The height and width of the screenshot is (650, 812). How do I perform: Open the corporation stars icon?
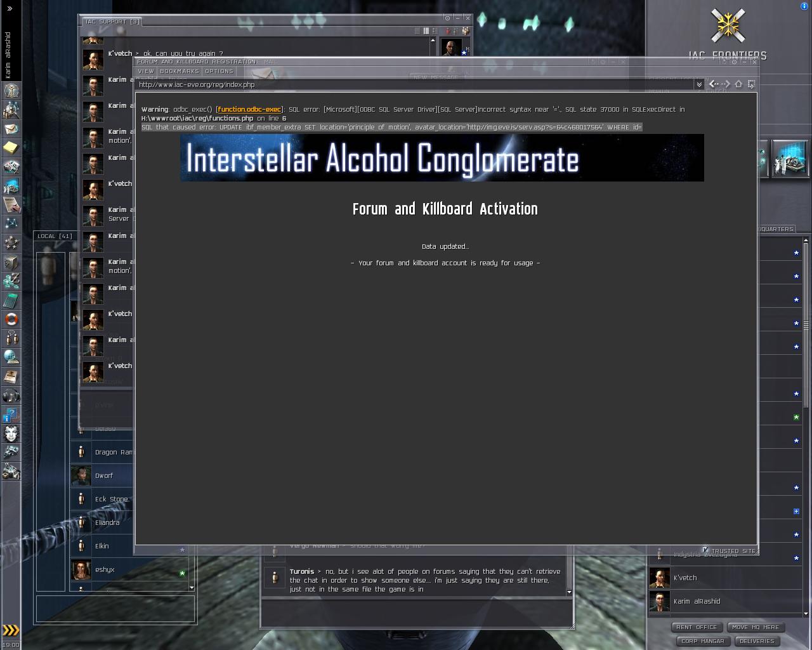point(11,242)
